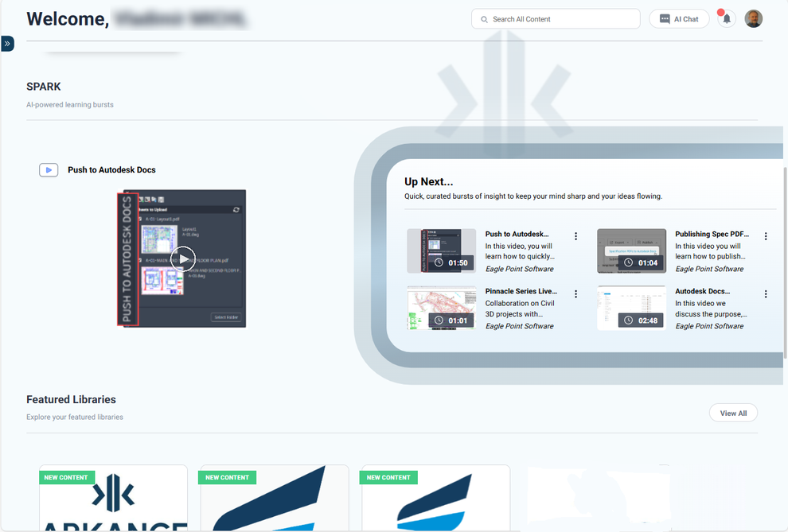Expand the left sidebar with double-chevron button
The height and width of the screenshot is (532, 788).
click(7, 44)
